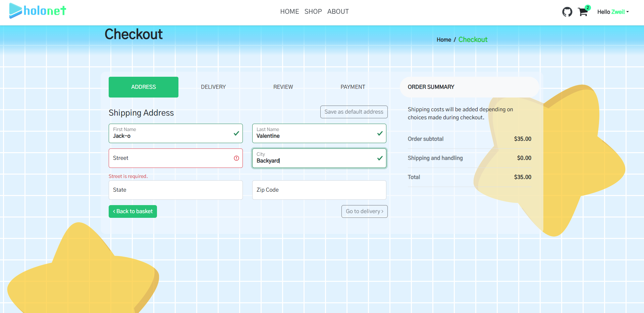Click the green checkmark in the City field

tap(380, 158)
